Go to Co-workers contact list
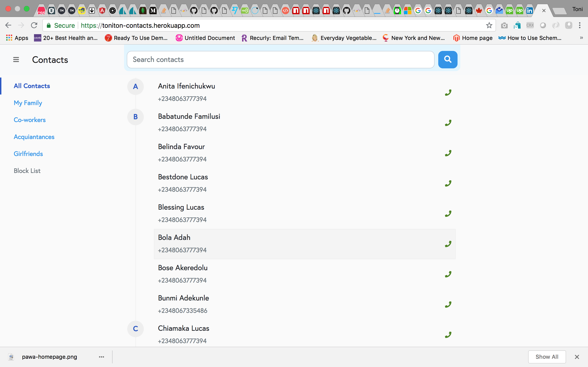The image size is (588, 367). 30,120
